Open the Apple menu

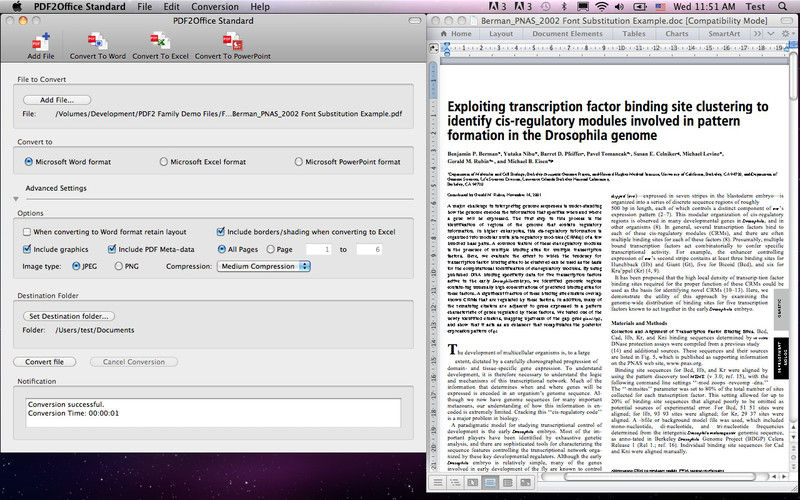[16, 7]
